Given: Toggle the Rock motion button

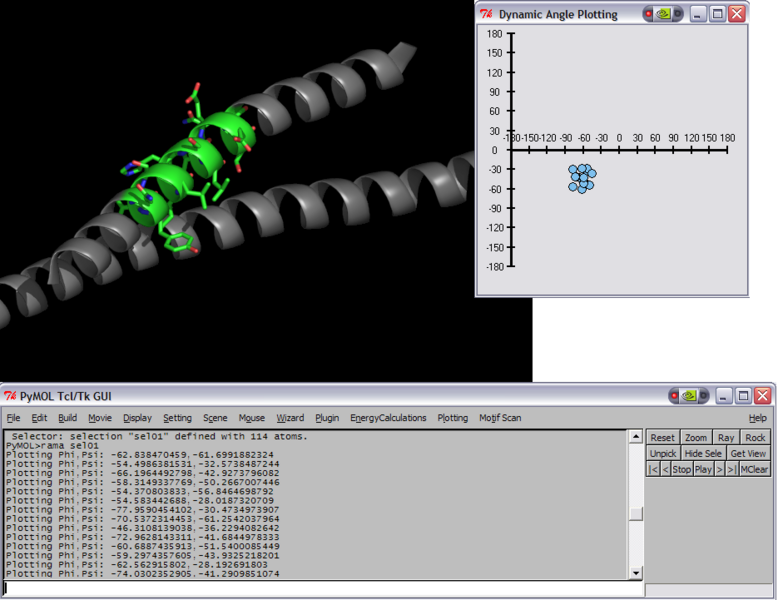Looking at the screenshot, I should 755,437.
